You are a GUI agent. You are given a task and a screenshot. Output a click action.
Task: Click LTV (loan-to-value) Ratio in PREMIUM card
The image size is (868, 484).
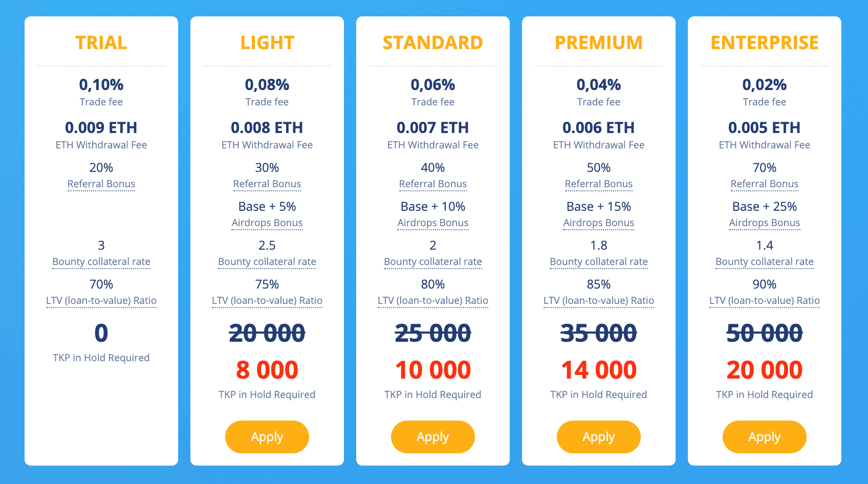[599, 300]
